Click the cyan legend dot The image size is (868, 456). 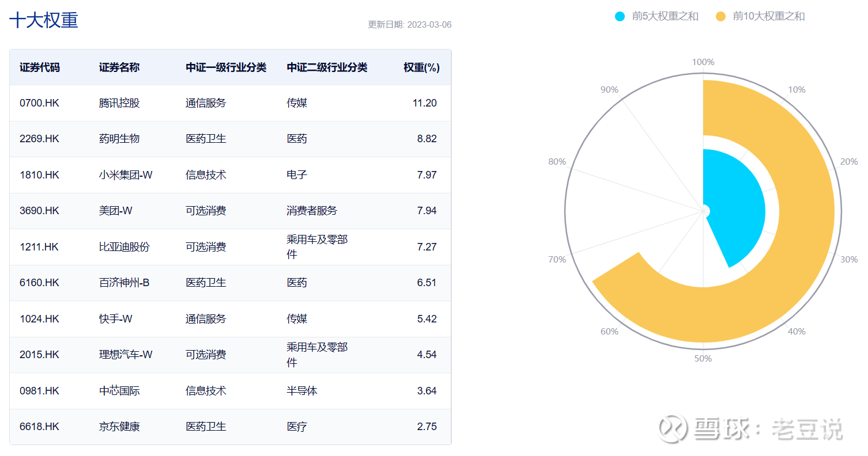coord(620,16)
